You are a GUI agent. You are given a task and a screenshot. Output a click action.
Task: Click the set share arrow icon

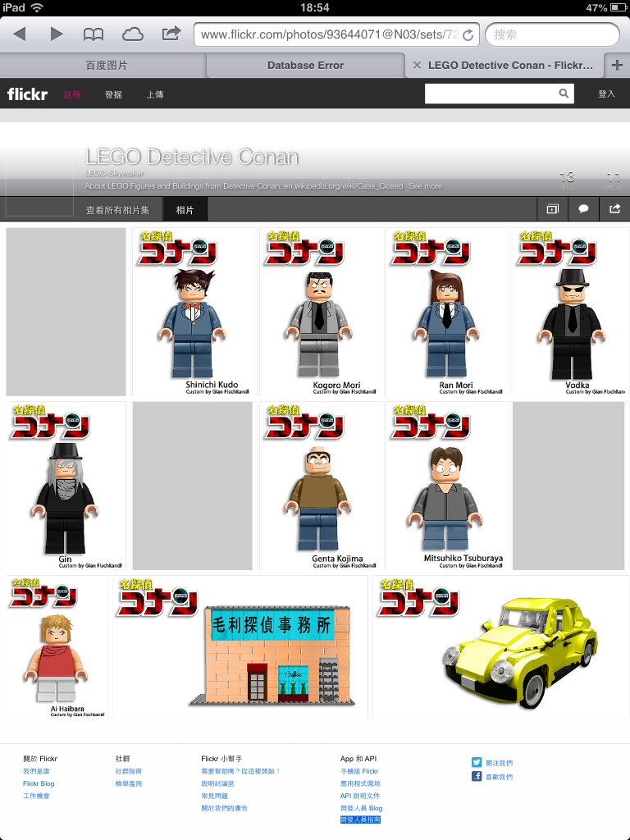614,208
